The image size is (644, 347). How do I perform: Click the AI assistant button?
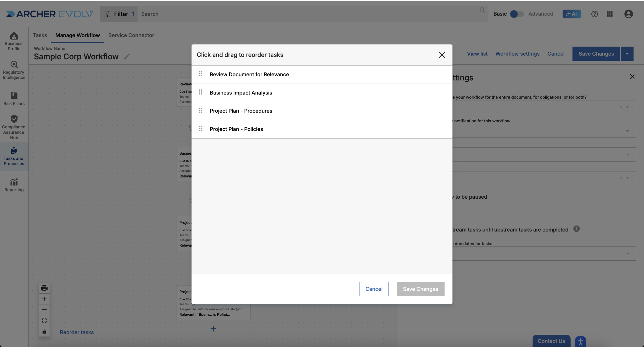[572, 14]
